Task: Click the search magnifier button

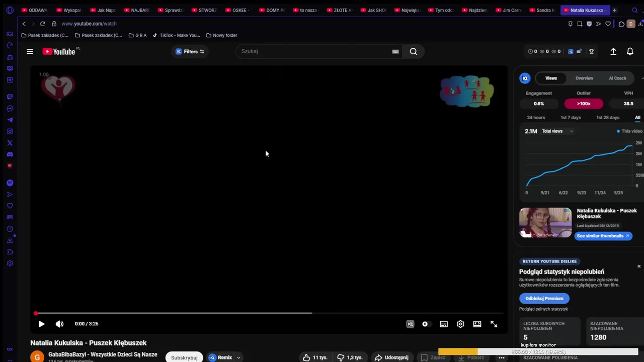Action: (413, 51)
